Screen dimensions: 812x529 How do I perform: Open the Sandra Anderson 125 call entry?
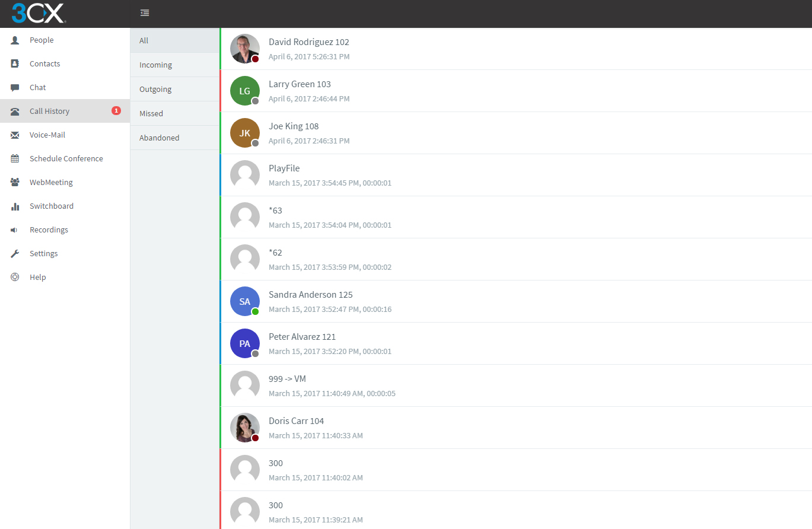coord(515,301)
